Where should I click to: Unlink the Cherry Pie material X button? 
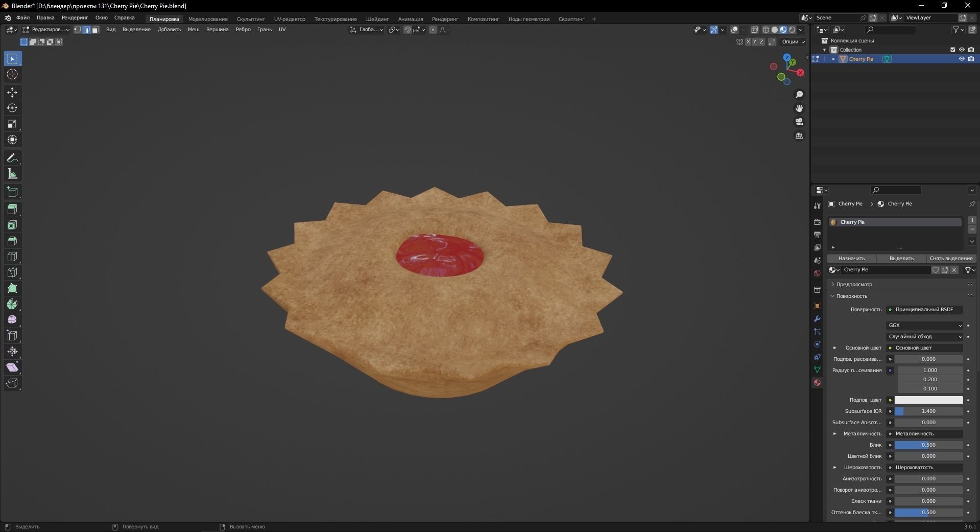[954, 270]
